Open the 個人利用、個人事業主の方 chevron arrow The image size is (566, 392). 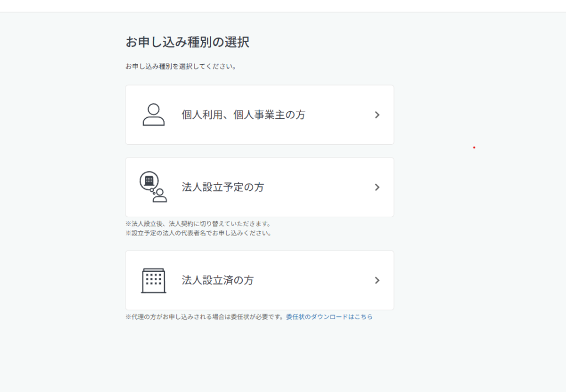(x=377, y=115)
